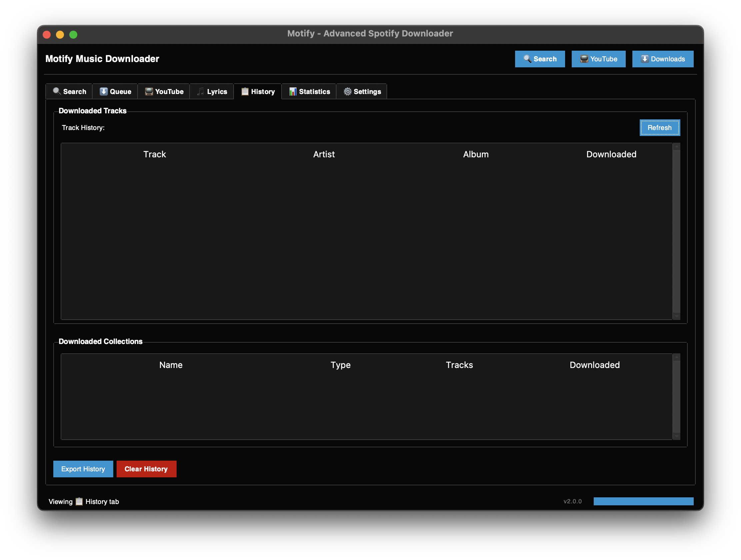This screenshot has width=741, height=560.
Task: Click the collections table scroll-up arrow
Action: [676, 357]
